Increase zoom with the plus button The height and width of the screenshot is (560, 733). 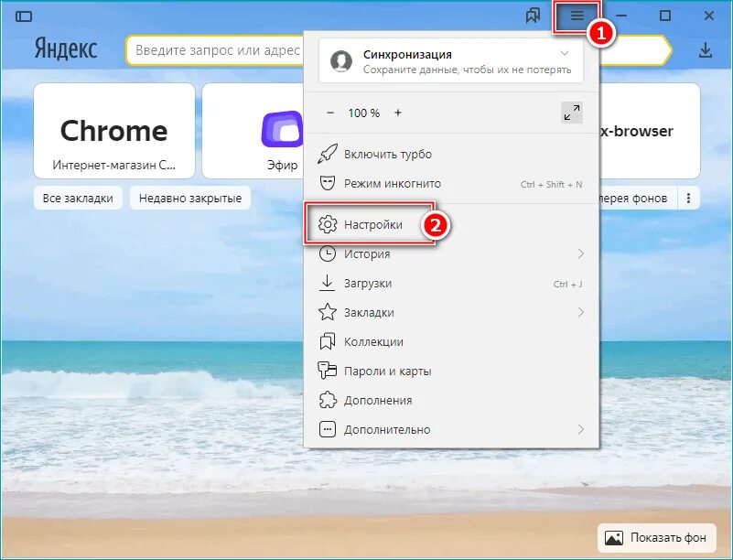[x=398, y=113]
